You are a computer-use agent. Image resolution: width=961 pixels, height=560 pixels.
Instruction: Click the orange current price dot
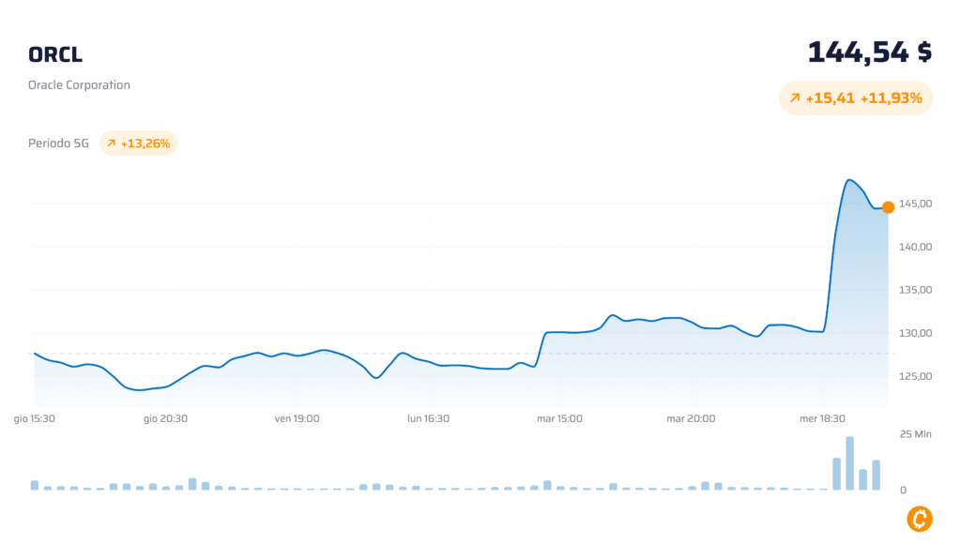tap(888, 207)
